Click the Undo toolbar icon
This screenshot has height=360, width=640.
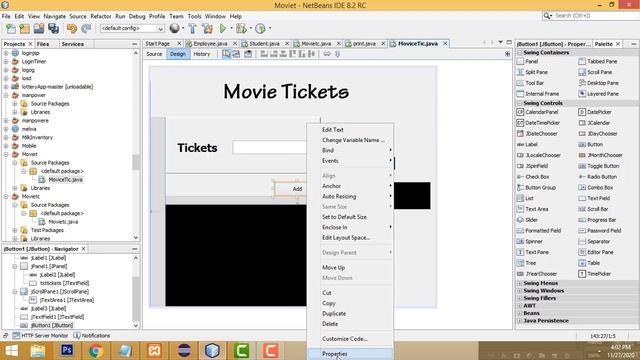(x=72, y=29)
